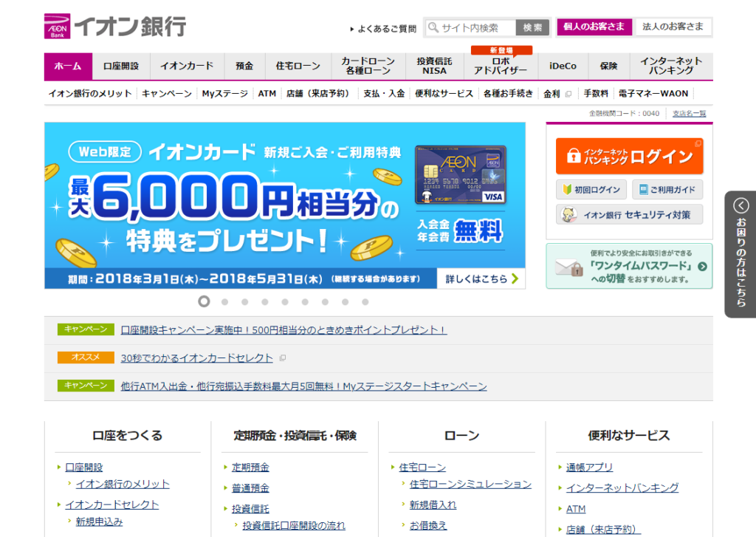This screenshot has width=756, height=537.
Task: Open 住宅ローンシミュレーション link
Action: 470,485
